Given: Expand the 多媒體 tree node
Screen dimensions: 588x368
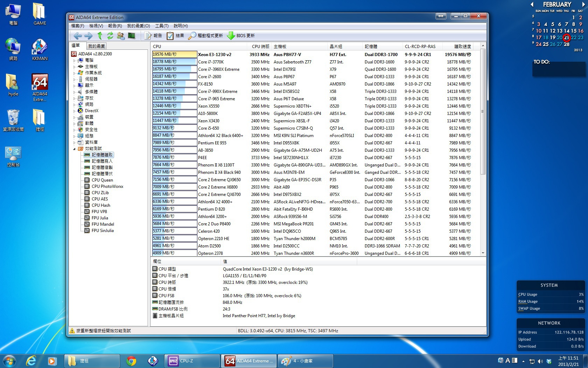Looking at the screenshot, I should (x=74, y=92).
